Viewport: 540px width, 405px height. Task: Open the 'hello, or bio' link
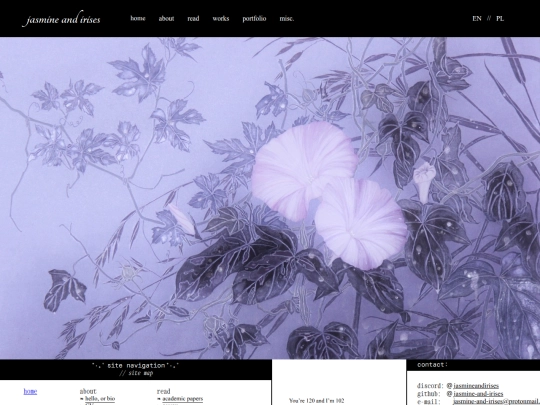click(100, 398)
